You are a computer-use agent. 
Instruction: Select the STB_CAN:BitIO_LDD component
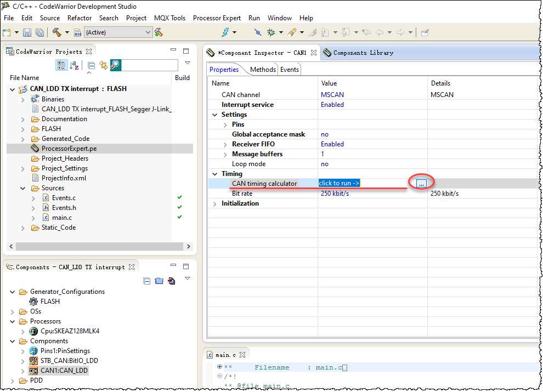[x=69, y=361]
